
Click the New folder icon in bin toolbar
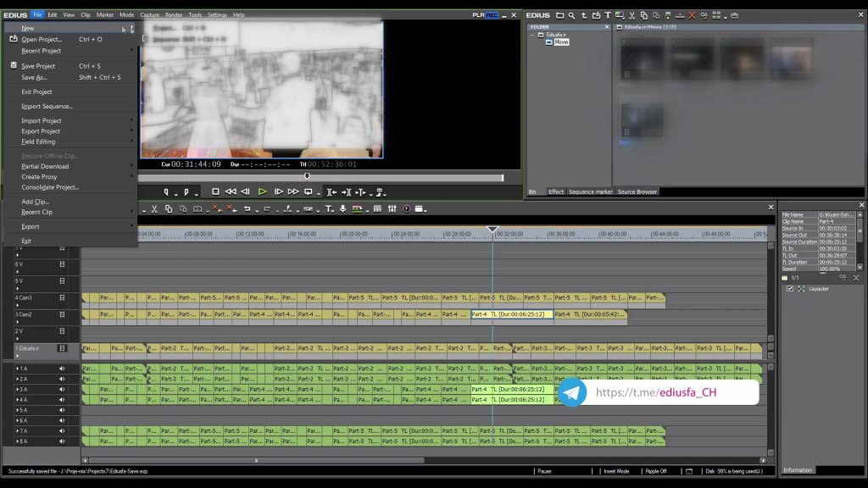[559, 15]
